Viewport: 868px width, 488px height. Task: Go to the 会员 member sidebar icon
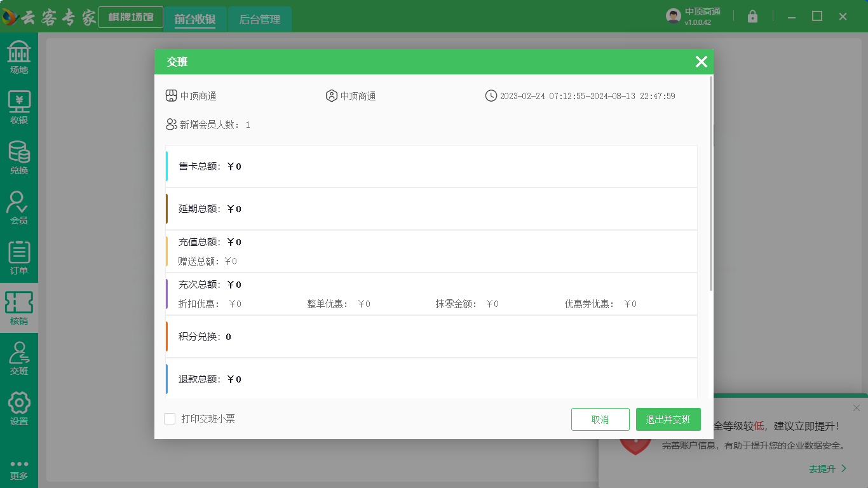point(19,208)
